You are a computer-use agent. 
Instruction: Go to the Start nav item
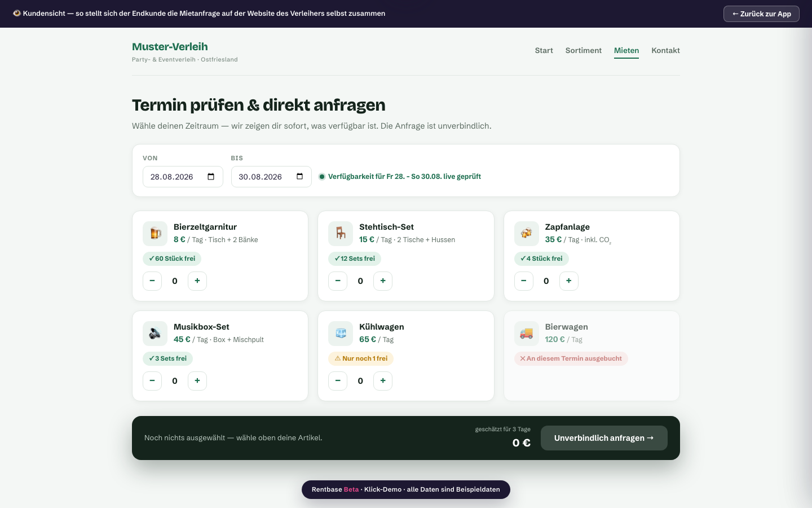[x=544, y=51]
